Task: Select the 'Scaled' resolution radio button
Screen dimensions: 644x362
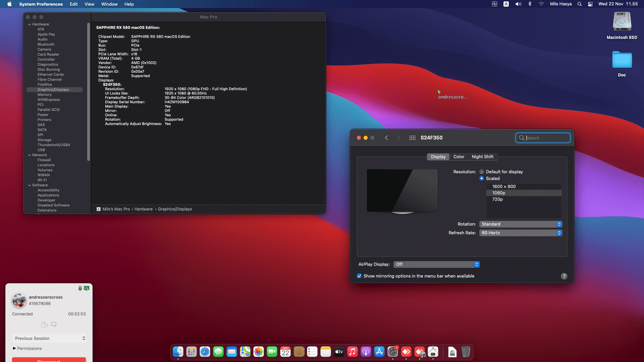Action: (482, 178)
